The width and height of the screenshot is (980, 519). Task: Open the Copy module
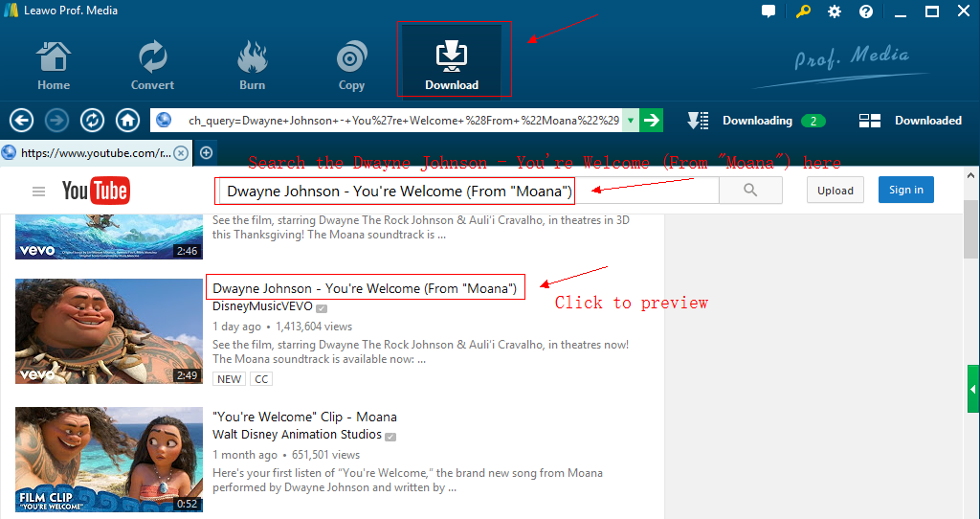351,65
